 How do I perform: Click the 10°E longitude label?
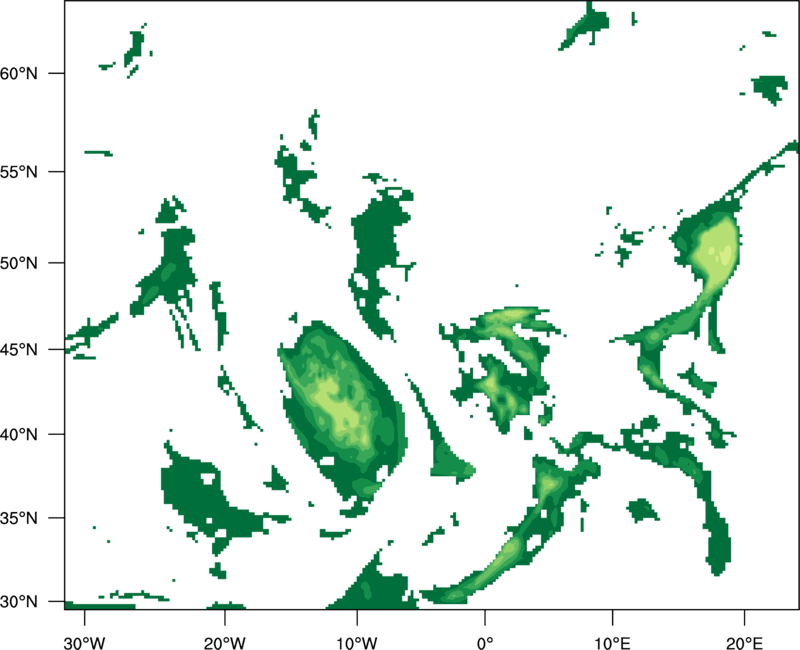tap(612, 643)
